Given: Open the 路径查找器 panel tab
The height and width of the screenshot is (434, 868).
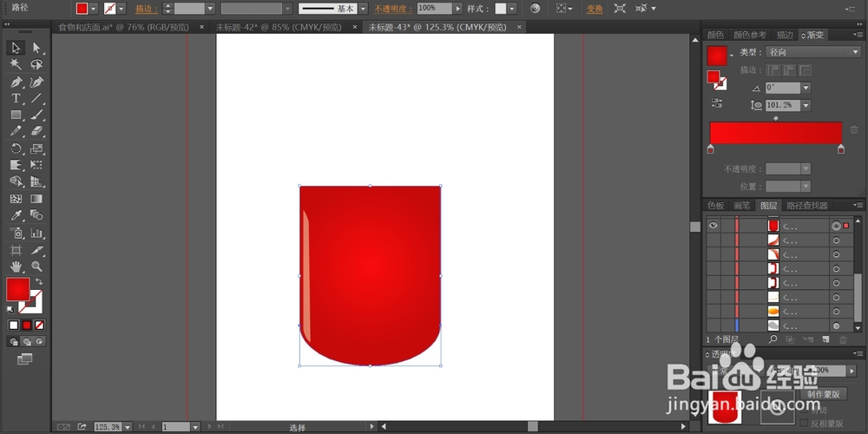Looking at the screenshot, I should pyautogui.click(x=806, y=206).
